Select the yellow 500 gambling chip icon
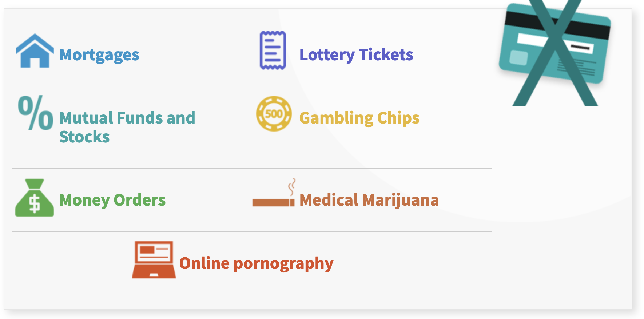Viewport: 644px width, 319px height. tap(274, 114)
